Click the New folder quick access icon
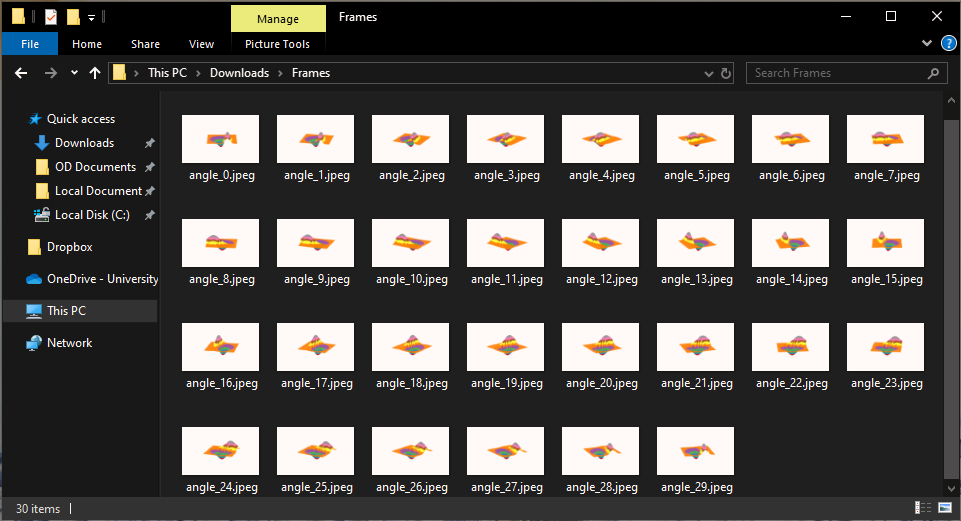Image resolution: width=961 pixels, height=521 pixels. 73,17
